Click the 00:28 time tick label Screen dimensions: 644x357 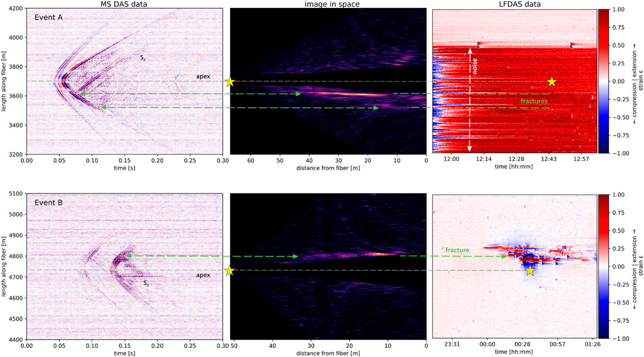[x=522, y=345]
